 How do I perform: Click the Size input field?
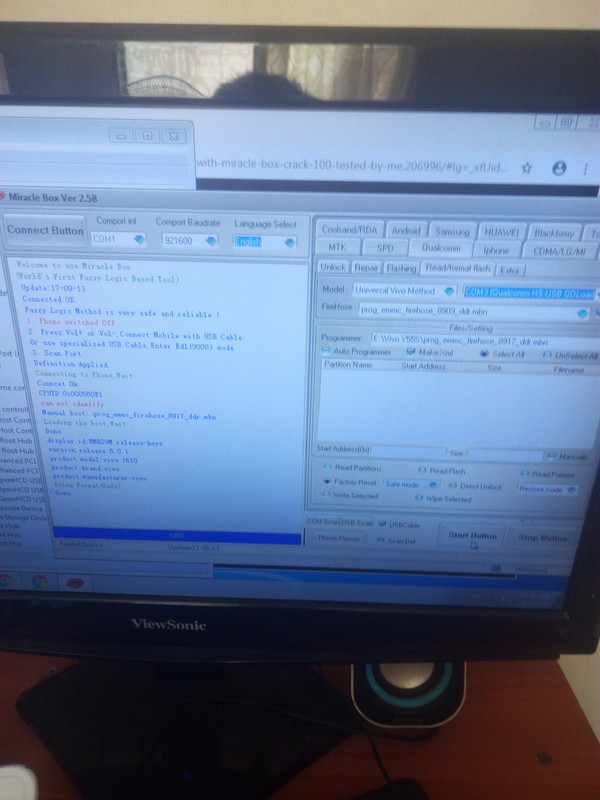tap(505, 454)
